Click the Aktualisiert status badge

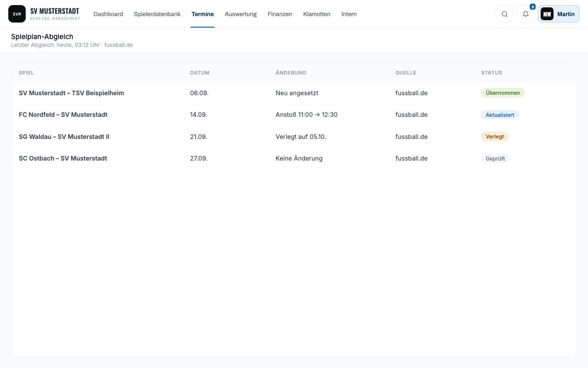500,115
